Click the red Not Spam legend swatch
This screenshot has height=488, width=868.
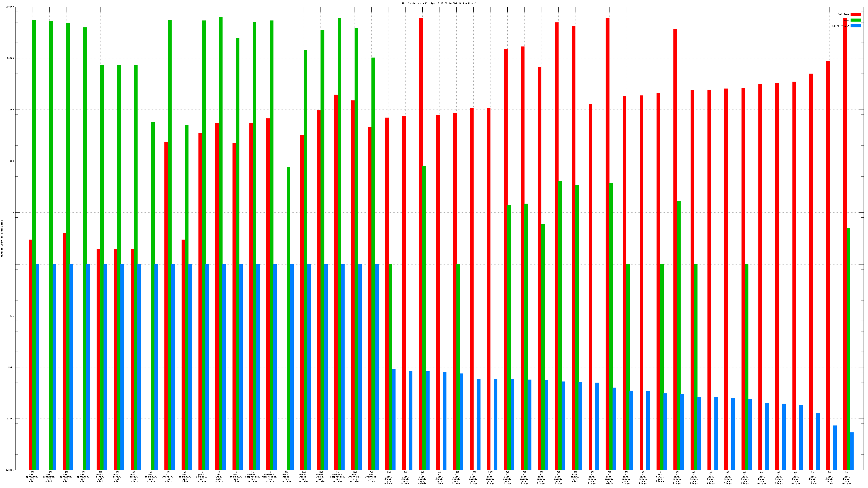pyautogui.click(x=856, y=14)
